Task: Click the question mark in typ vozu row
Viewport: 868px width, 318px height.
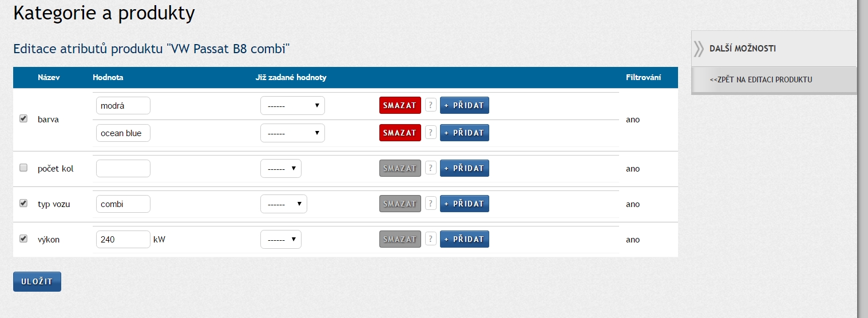Action: (431, 204)
